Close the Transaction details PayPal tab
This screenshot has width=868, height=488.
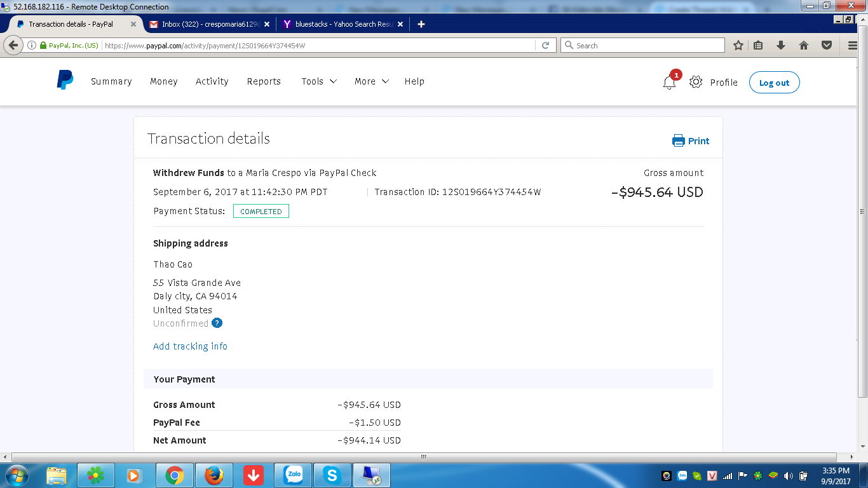pyautogui.click(x=133, y=24)
